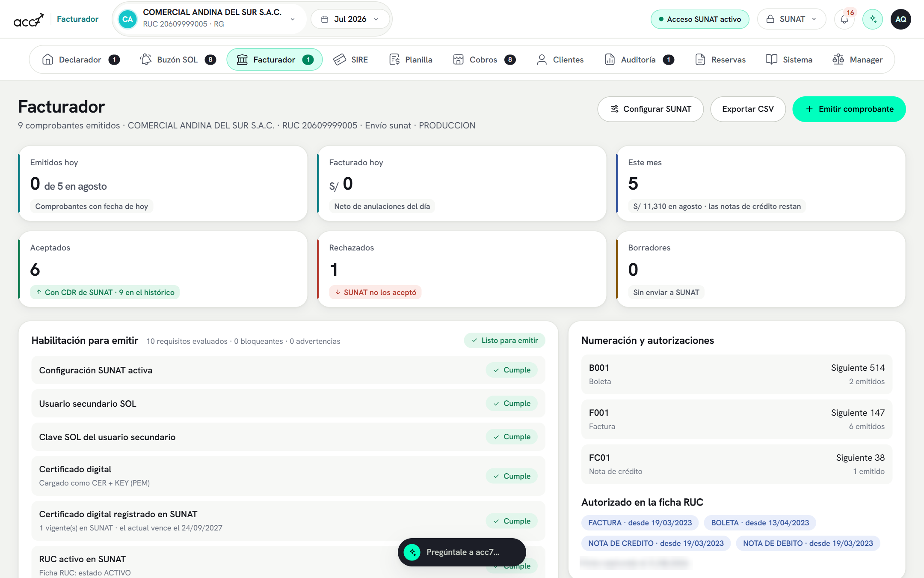924x578 pixels.
Task: Go to the Cobros tab
Action: (x=484, y=60)
